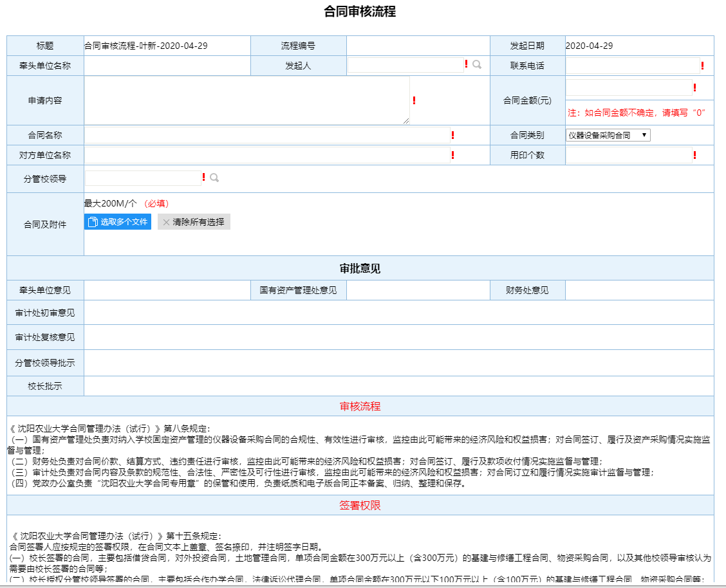Click the 牵头单位意见 label

(x=45, y=290)
